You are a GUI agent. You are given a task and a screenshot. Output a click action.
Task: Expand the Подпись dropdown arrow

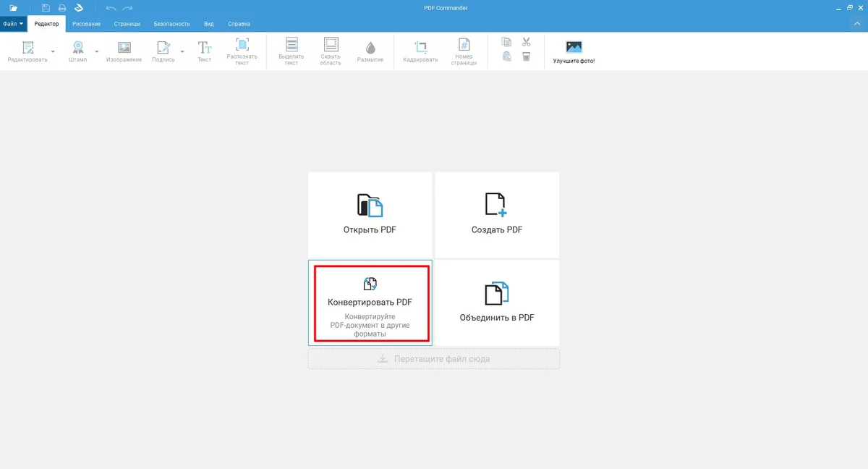182,51
